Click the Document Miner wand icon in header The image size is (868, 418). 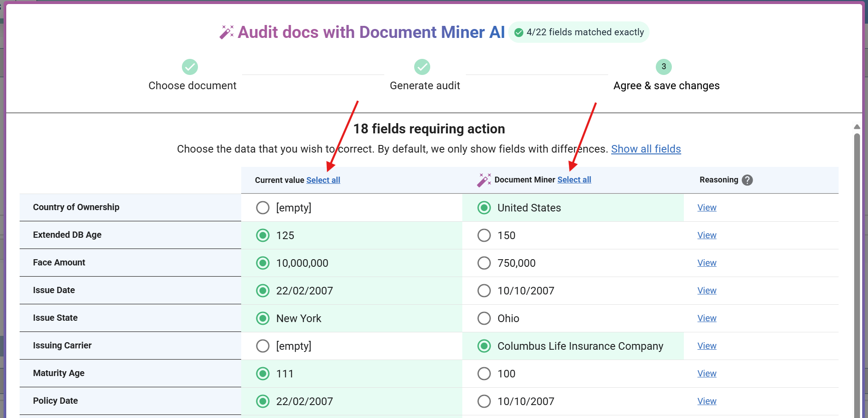(x=484, y=180)
